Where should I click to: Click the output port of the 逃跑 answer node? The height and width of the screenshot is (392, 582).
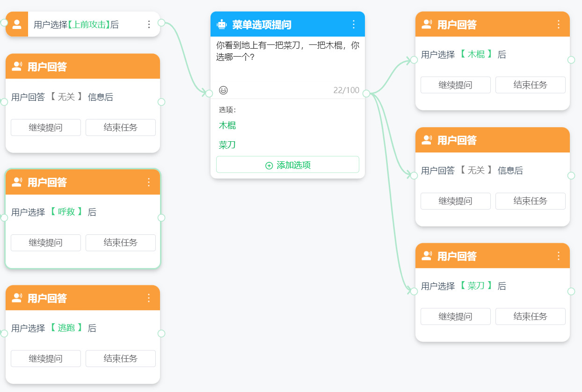[161, 334]
